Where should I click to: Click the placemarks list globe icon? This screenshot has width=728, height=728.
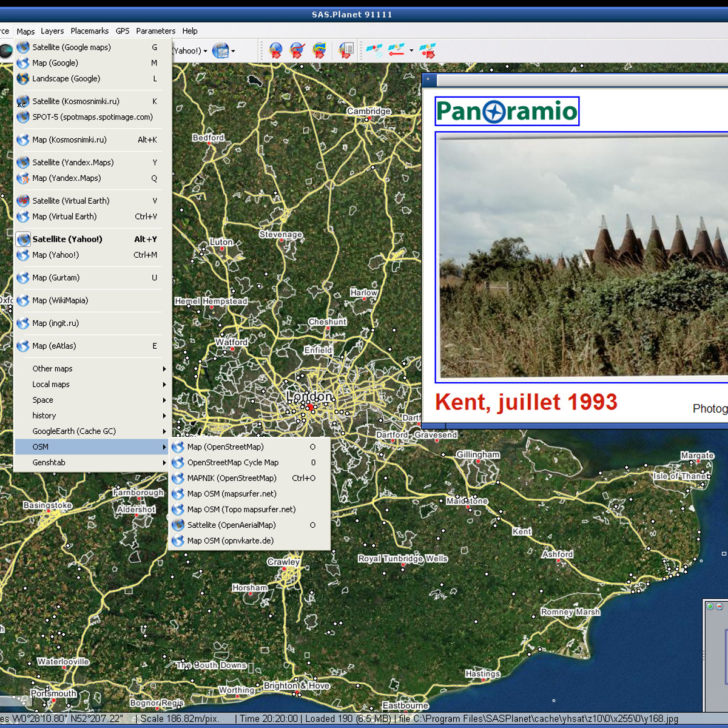346,51
